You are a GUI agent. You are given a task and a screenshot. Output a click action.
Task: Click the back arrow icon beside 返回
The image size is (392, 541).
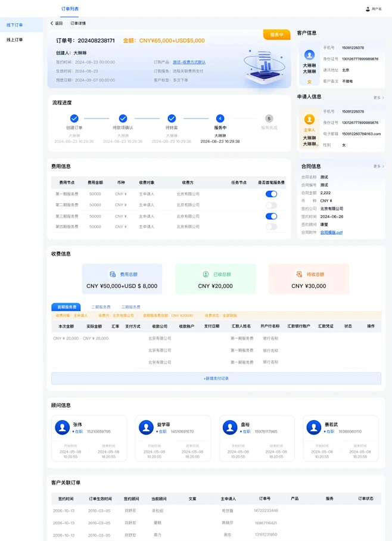click(x=52, y=23)
